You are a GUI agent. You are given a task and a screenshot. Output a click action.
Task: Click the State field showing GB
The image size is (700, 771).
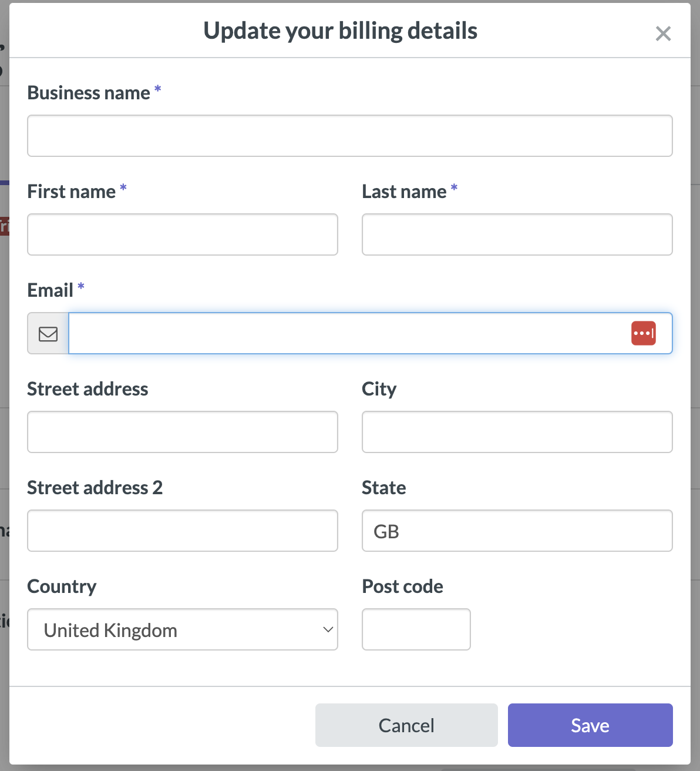click(517, 531)
